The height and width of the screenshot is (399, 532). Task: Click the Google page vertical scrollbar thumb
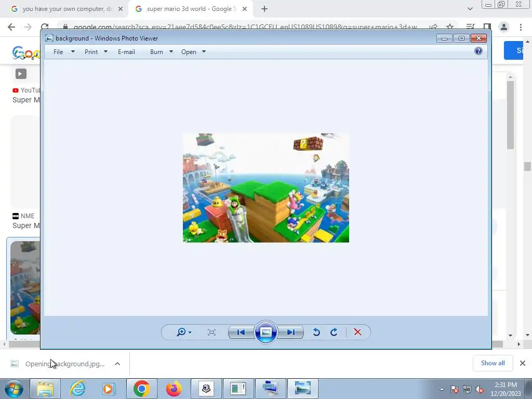527,167
